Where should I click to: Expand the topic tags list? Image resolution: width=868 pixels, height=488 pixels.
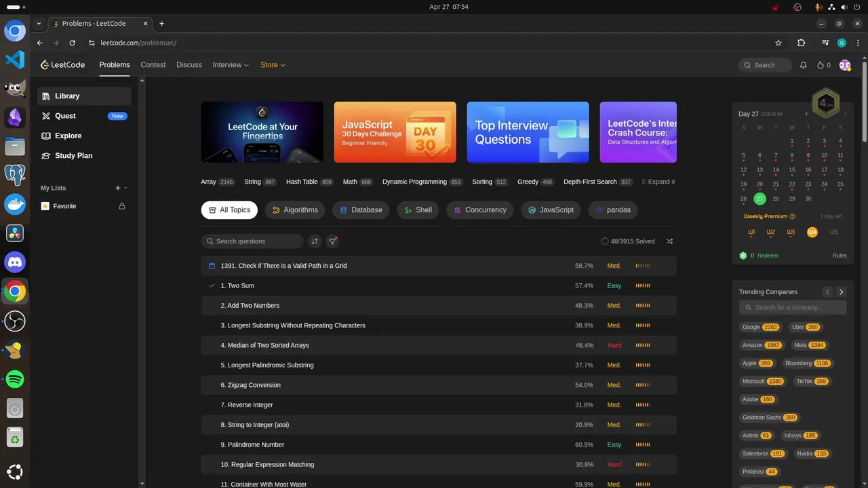(x=662, y=182)
